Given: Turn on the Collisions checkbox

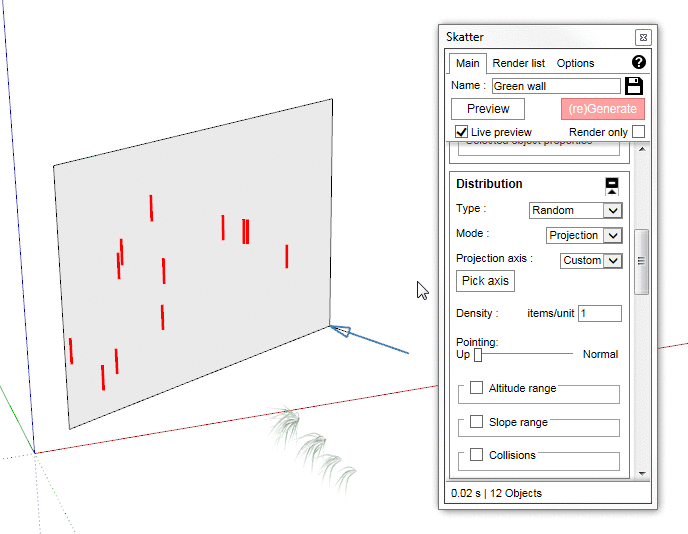Looking at the screenshot, I should (x=477, y=455).
